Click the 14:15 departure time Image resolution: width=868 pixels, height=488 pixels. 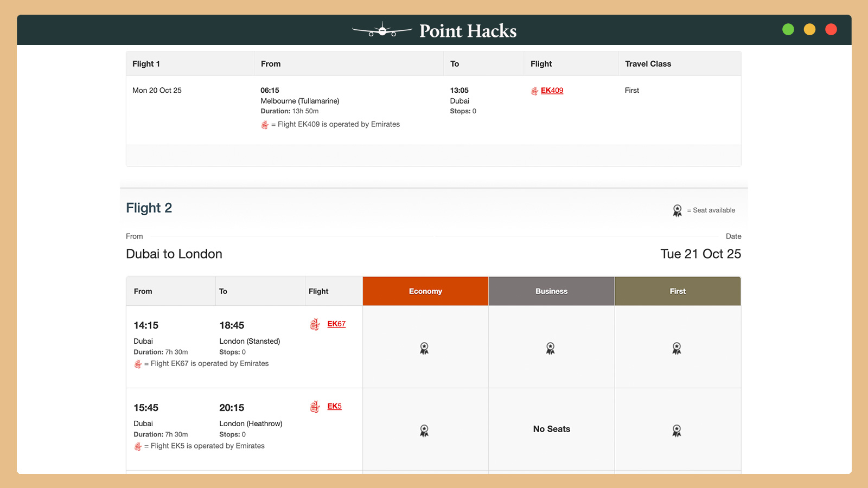(146, 325)
